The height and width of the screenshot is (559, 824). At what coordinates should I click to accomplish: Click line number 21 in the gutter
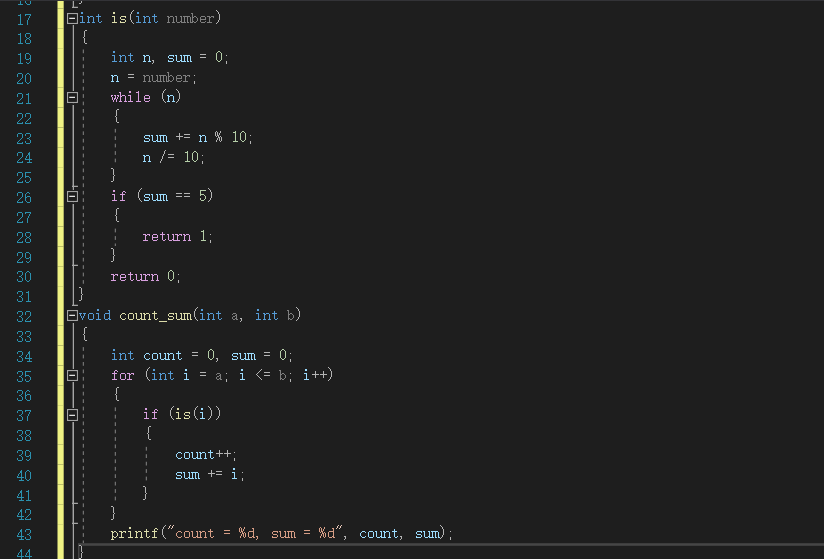tap(24, 99)
